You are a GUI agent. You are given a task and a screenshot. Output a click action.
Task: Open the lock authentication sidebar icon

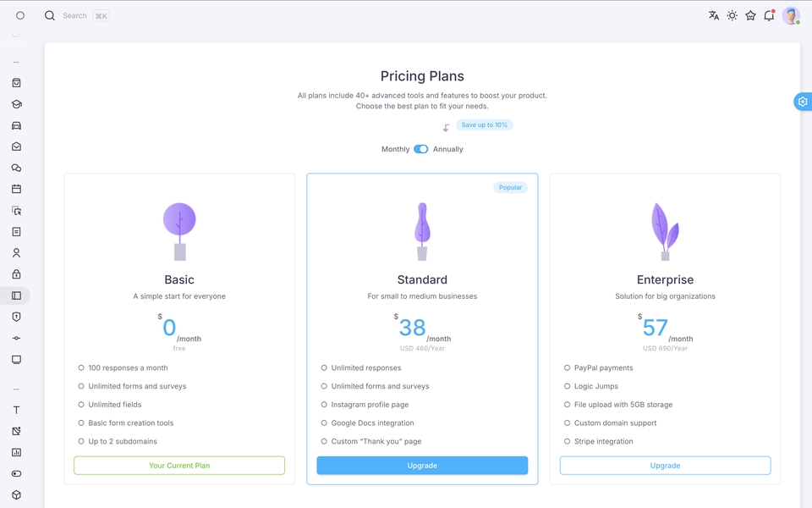click(x=17, y=273)
